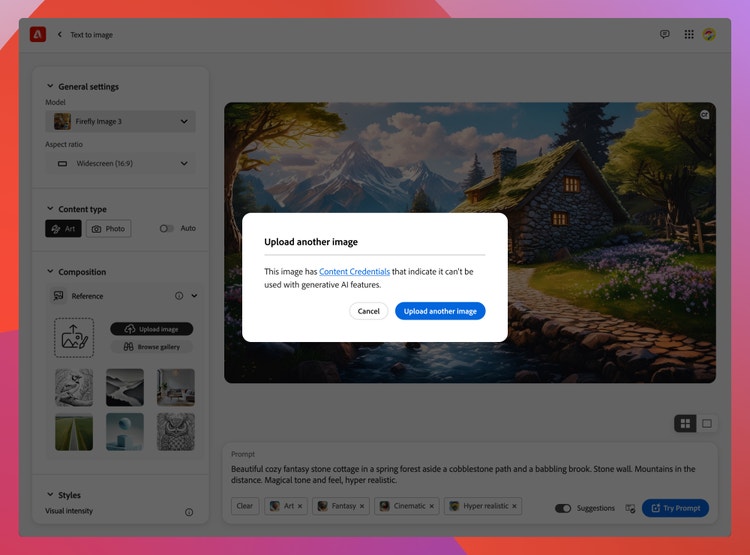The image size is (750, 555).
Task: Collapse the Styles section
Action: (x=50, y=494)
